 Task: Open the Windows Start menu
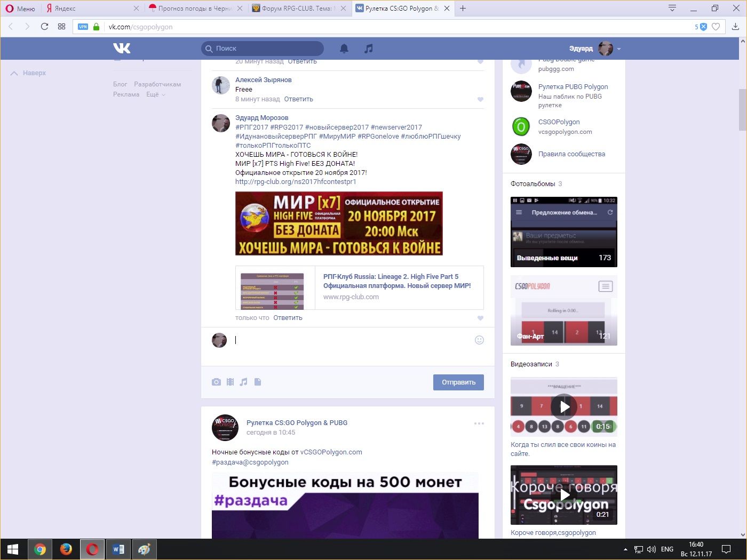[x=13, y=549]
